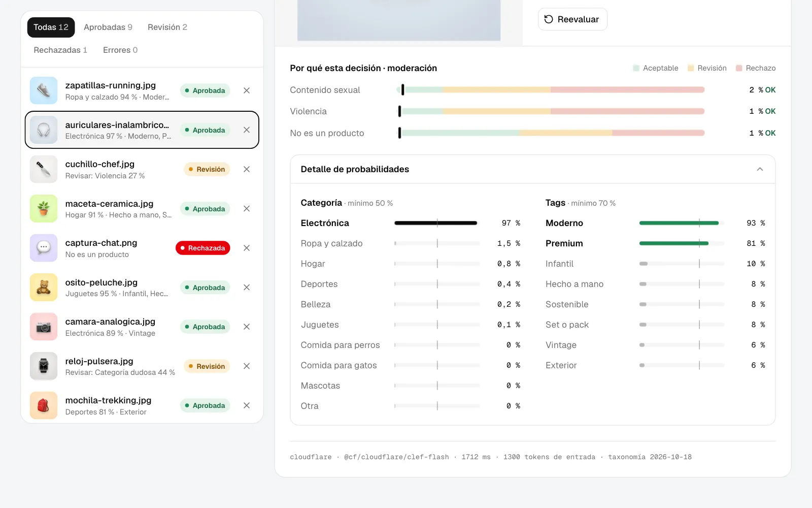Switch to the Rechazadas 1 tab

coord(60,50)
